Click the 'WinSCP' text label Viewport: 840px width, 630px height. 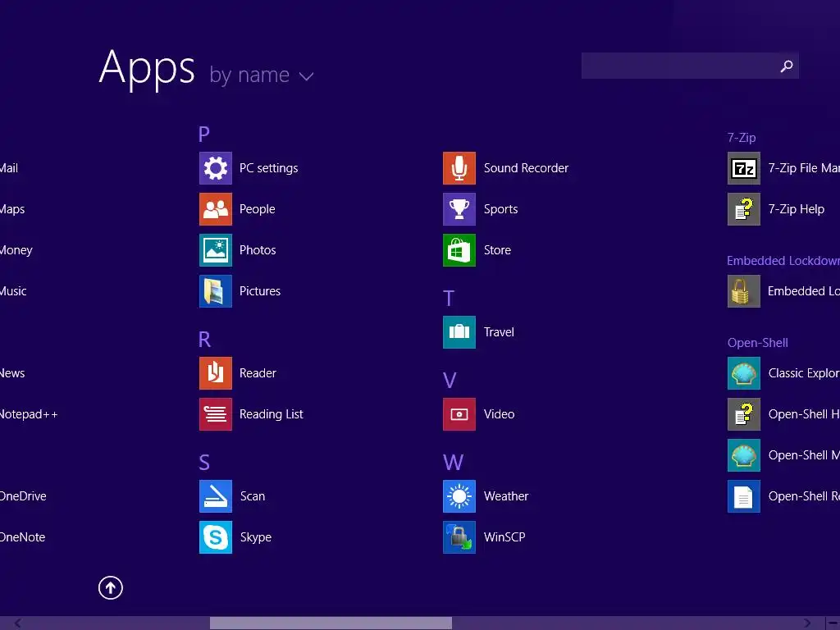(x=504, y=537)
